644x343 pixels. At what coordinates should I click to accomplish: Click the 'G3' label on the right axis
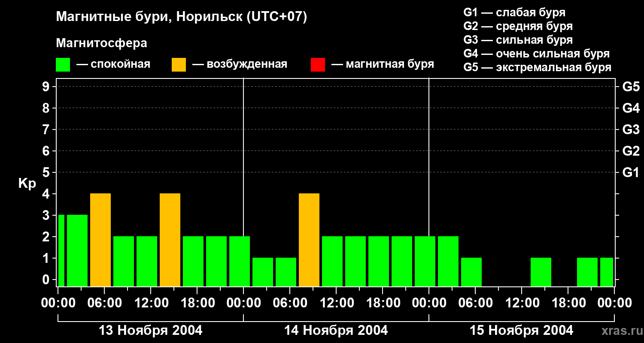click(631, 129)
